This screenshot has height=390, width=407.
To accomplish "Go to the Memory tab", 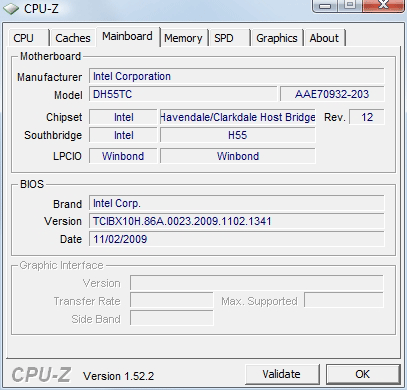I will pyautogui.click(x=183, y=38).
